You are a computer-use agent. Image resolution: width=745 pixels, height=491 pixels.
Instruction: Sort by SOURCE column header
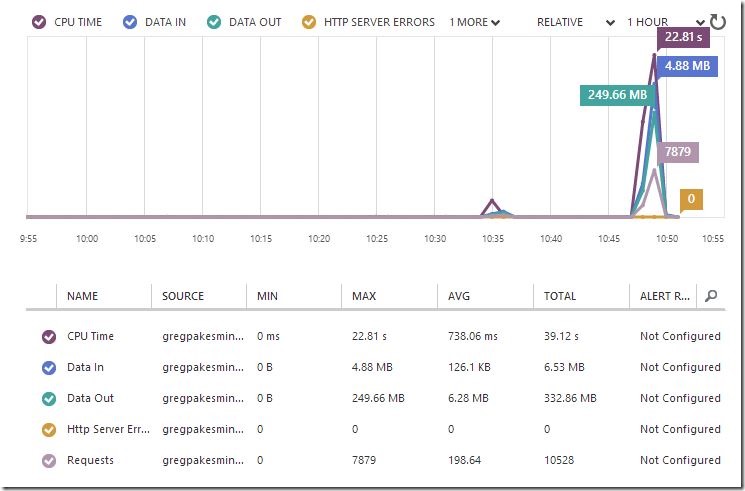(x=183, y=296)
